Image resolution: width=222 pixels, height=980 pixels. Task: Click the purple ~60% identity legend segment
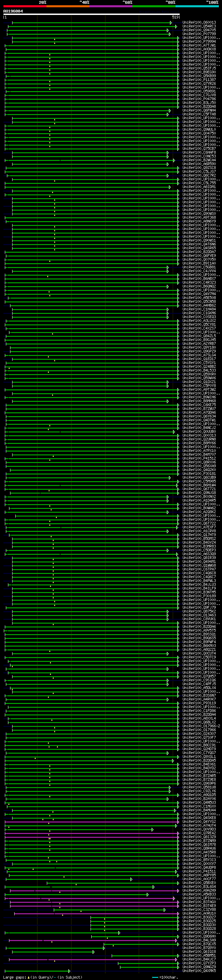click(x=111, y=6)
